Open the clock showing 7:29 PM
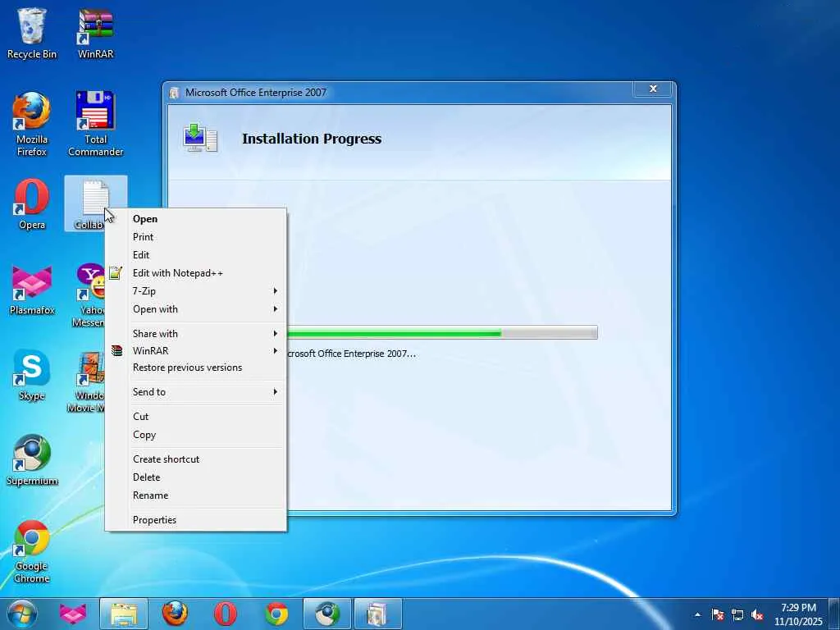The image size is (840, 630). point(797,614)
